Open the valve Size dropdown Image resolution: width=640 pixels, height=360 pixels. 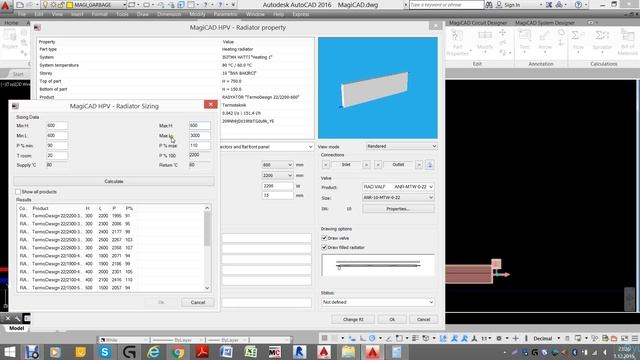click(x=398, y=198)
